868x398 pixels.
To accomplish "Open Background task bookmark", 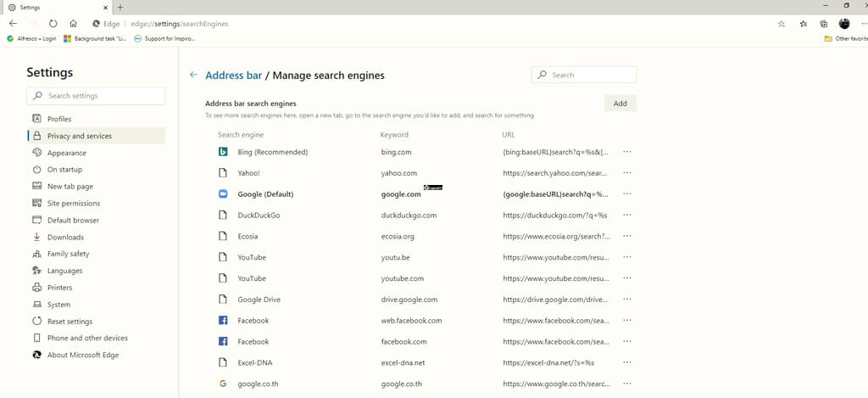I will click(95, 39).
